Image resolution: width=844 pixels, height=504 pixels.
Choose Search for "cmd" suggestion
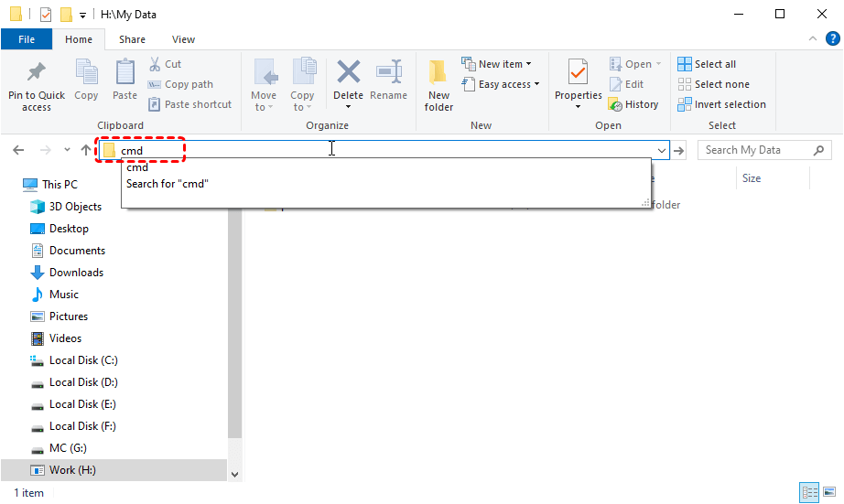[168, 184]
